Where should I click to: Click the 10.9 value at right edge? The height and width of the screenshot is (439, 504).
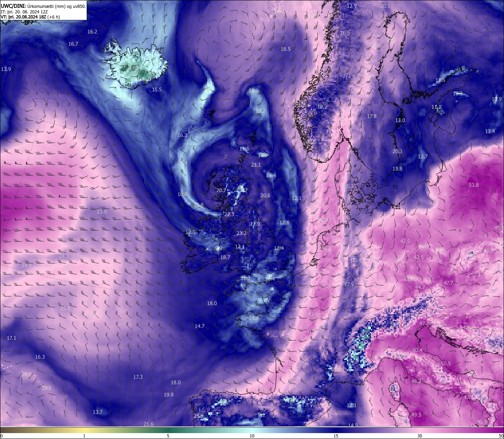point(497,99)
